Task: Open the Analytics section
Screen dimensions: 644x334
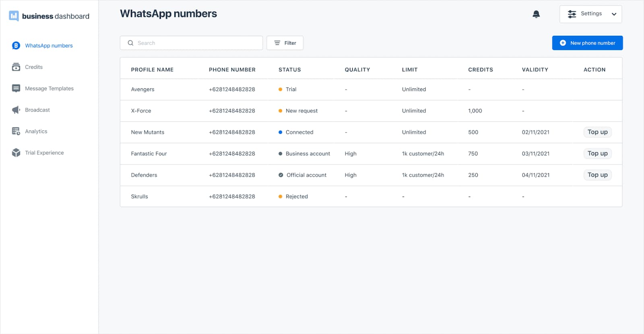Action: click(36, 131)
